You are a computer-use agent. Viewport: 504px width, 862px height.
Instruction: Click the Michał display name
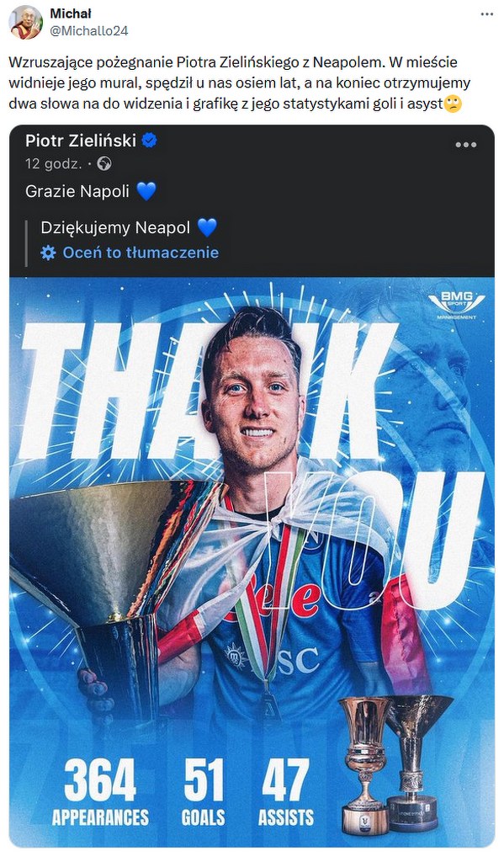point(71,13)
